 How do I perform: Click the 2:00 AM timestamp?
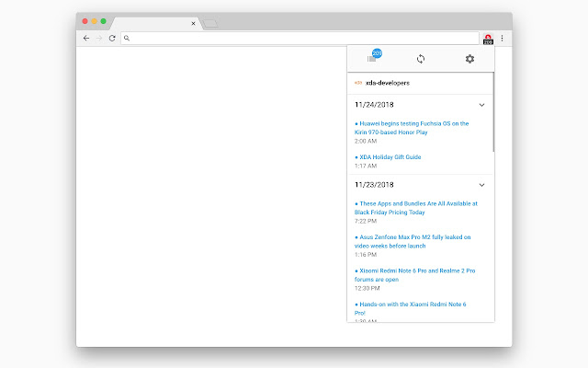pos(366,141)
